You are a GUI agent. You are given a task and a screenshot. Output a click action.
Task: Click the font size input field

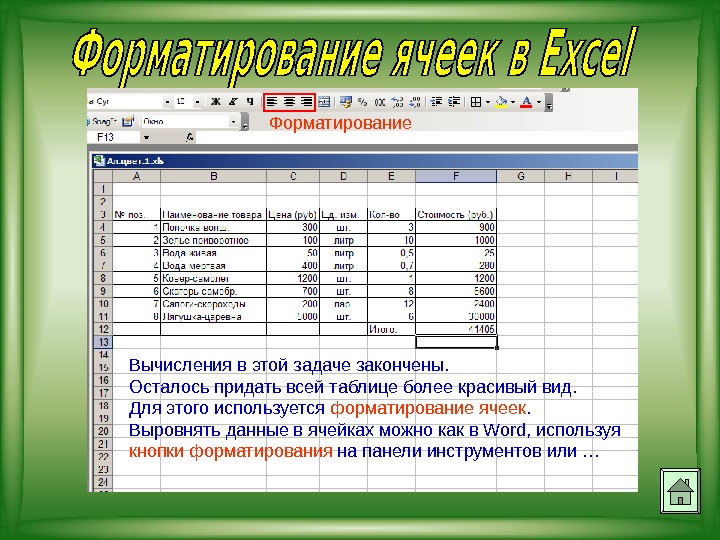pos(183,102)
